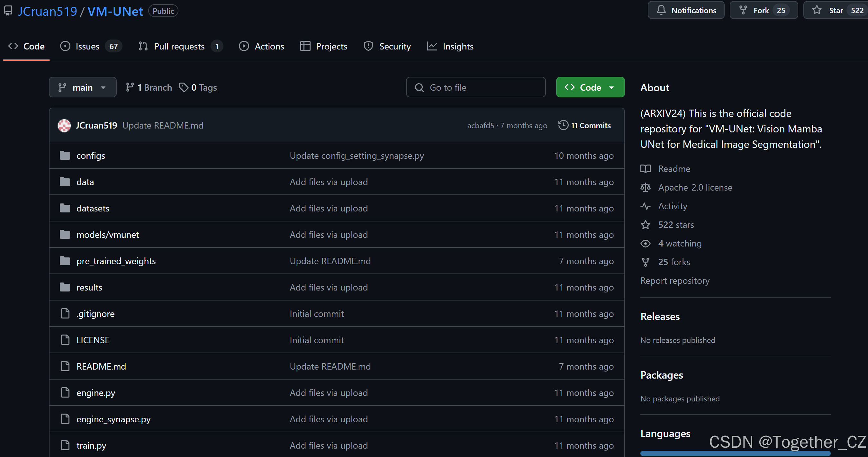This screenshot has height=457, width=868.
Task: Click the eye icon next to 4 watching
Action: 645,244
